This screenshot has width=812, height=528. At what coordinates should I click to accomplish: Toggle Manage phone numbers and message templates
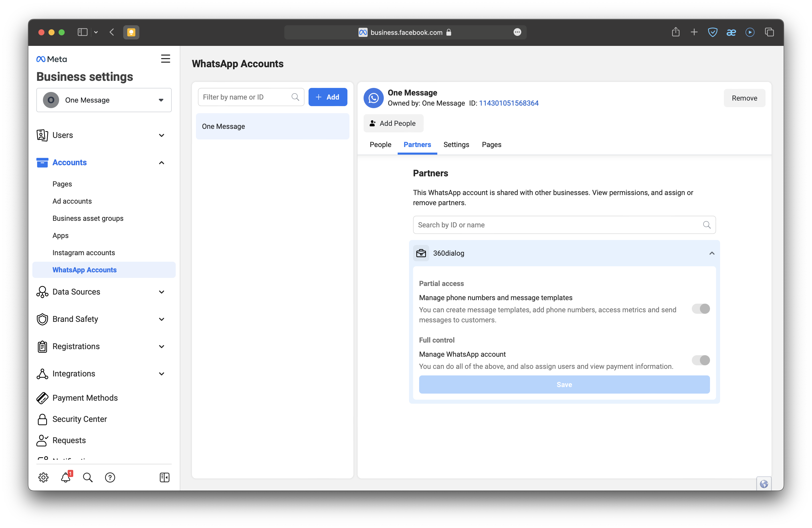coord(700,308)
